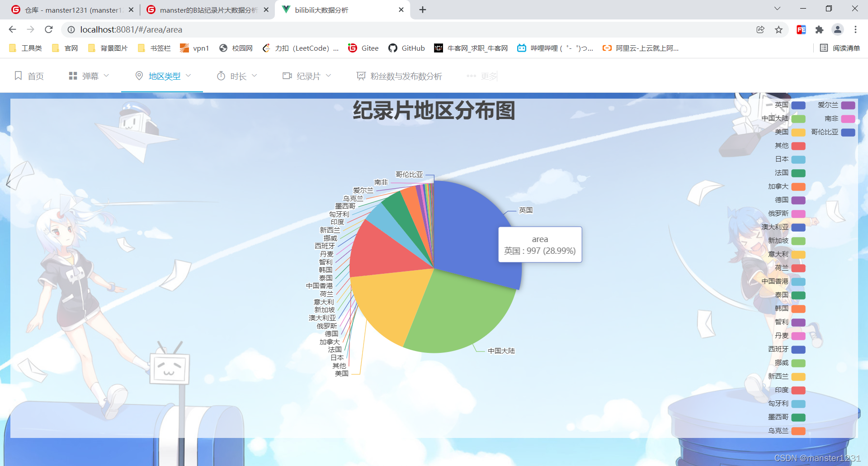Toggle 哥伦比亚 legend entry
This screenshot has height=466, width=868.
(x=833, y=132)
